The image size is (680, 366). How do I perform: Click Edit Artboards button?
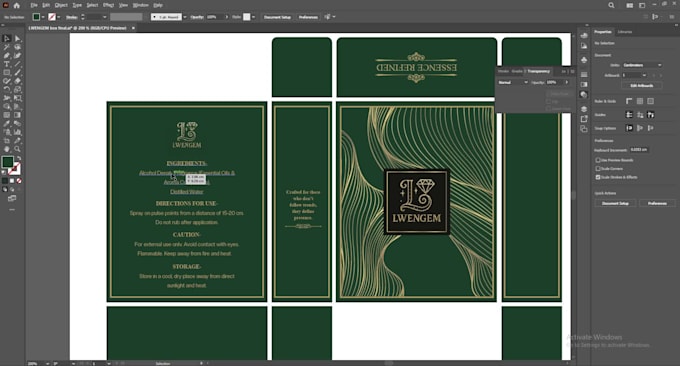(x=642, y=85)
